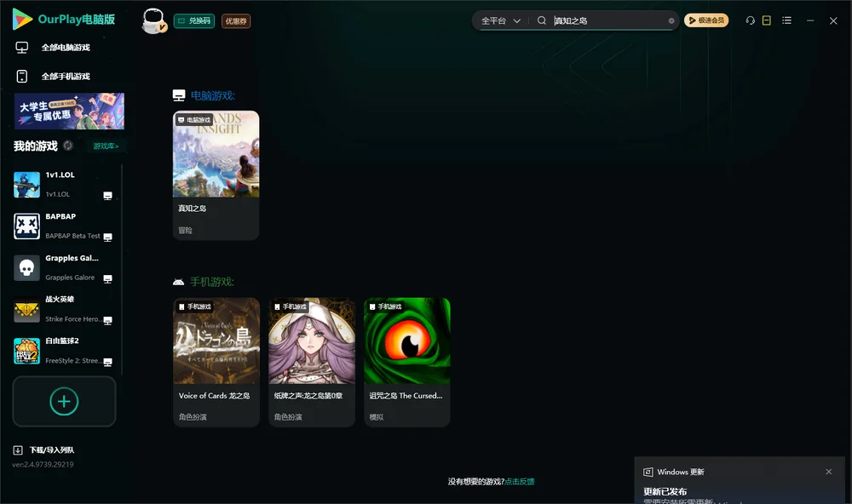Open the Voice of Cards 龙之岛 card

[216, 363]
